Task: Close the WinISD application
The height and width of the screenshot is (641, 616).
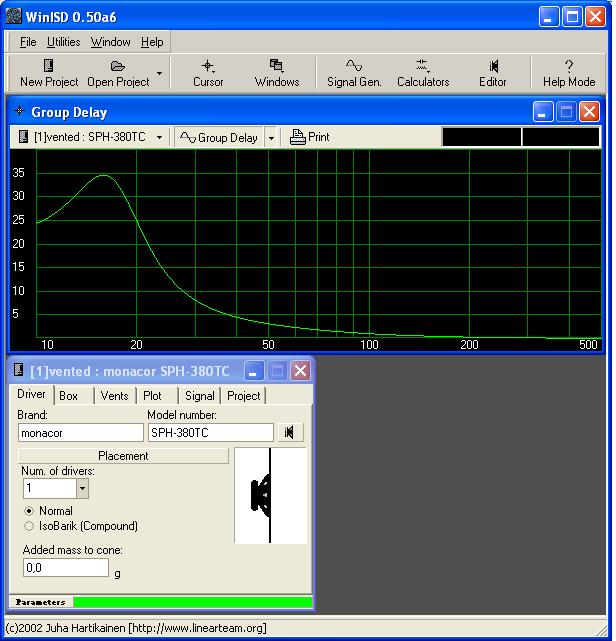Action: pyautogui.click(x=595, y=17)
